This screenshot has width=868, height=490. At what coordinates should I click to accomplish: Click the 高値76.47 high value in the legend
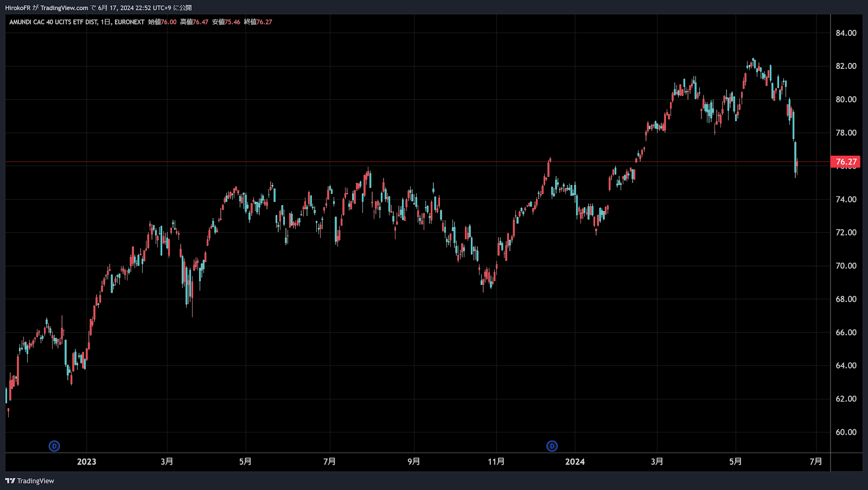tap(194, 22)
